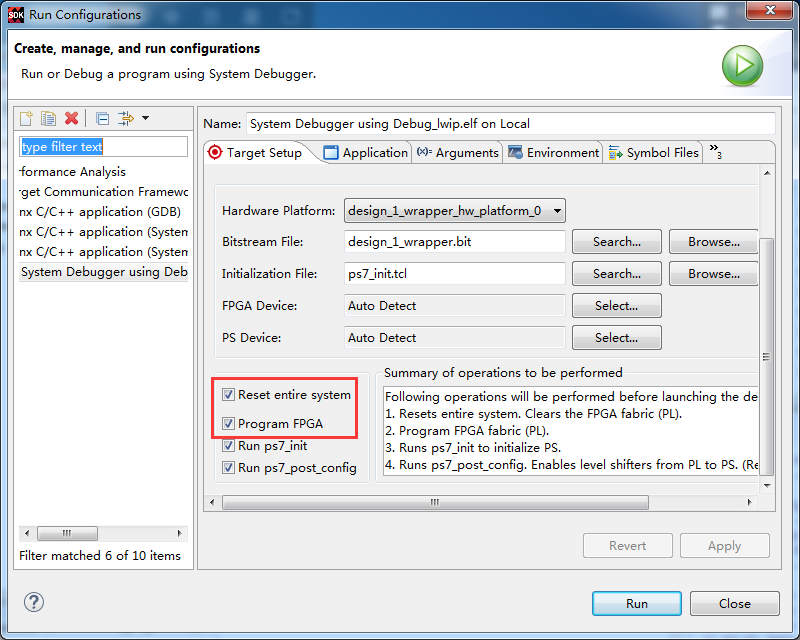The image size is (800, 640).
Task: Uncheck the Program FPGA checkbox
Action: (228, 424)
